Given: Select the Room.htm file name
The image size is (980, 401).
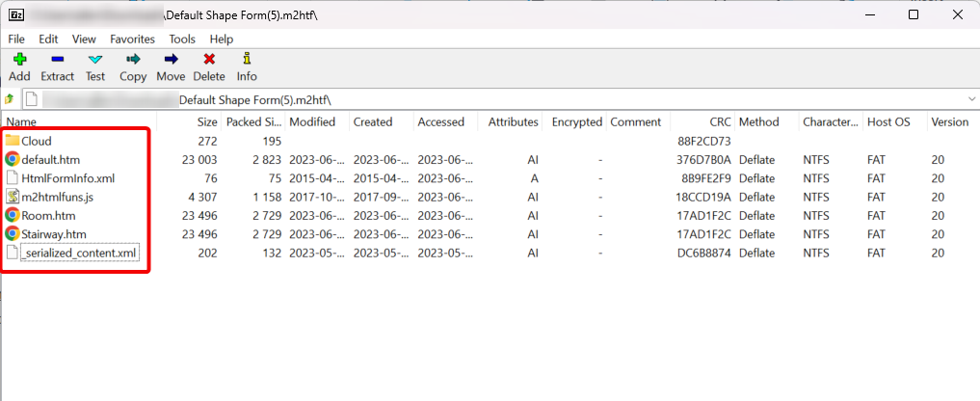Looking at the screenshot, I should click(49, 215).
